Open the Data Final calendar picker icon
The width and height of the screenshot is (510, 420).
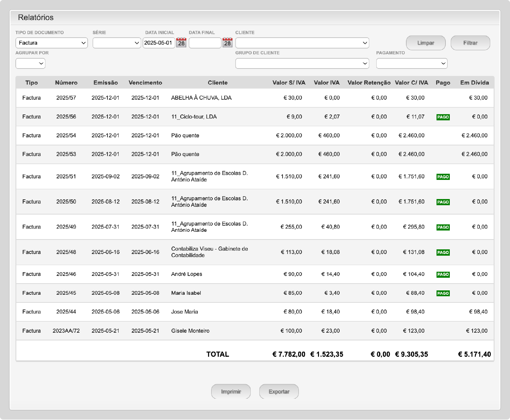point(227,43)
